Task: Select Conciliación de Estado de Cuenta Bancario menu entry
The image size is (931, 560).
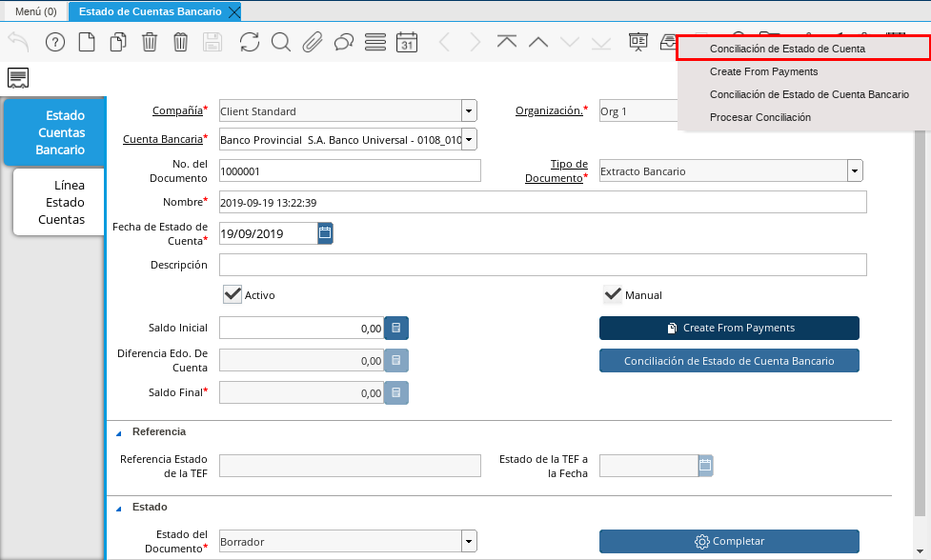Action: pos(803,94)
